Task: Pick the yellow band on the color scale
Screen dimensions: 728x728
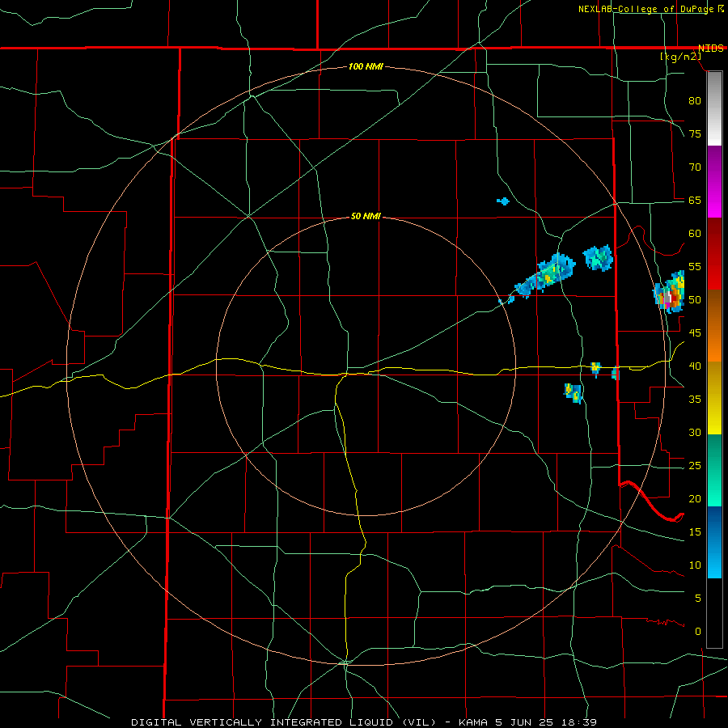Action: 714,398
